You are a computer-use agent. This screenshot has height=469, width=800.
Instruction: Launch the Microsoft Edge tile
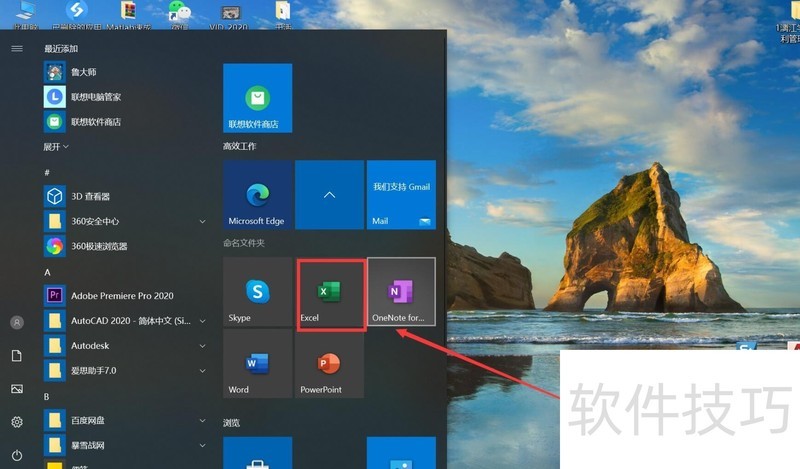pyautogui.click(x=258, y=195)
